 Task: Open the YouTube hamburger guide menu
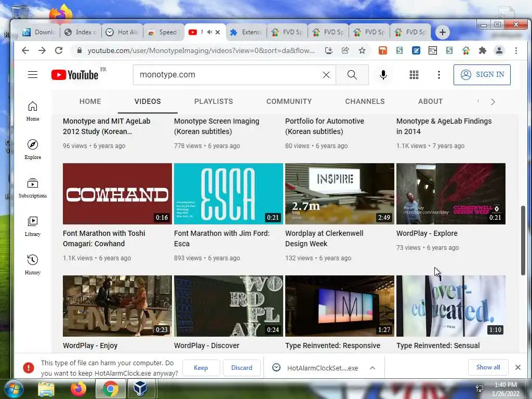pyautogui.click(x=33, y=75)
